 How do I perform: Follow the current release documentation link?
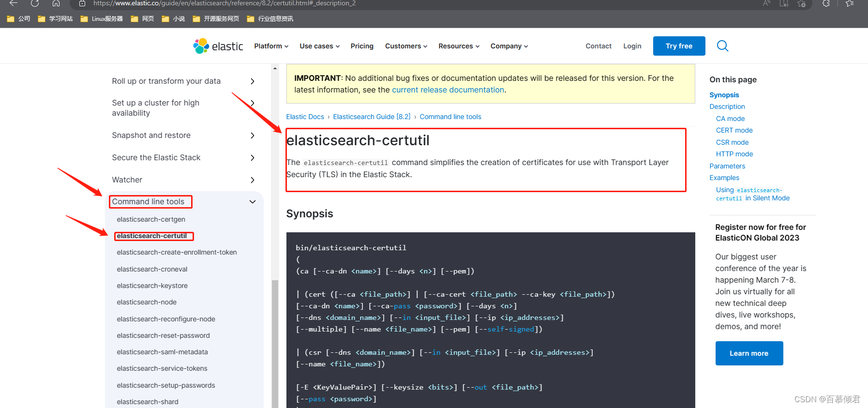tap(448, 90)
